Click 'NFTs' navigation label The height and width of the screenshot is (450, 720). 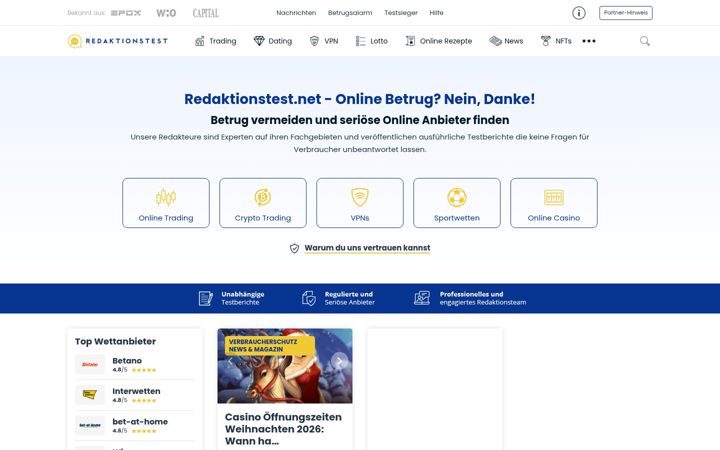point(563,41)
